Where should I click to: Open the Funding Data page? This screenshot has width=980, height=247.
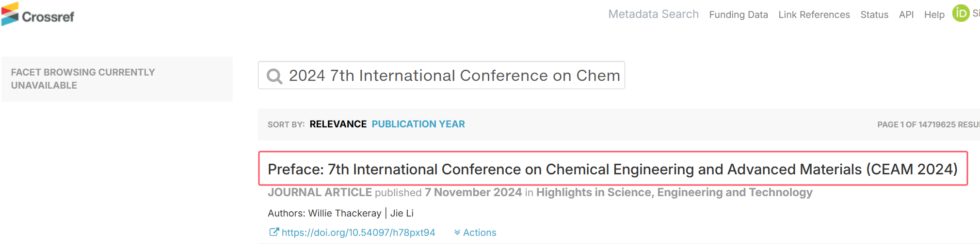click(x=739, y=15)
